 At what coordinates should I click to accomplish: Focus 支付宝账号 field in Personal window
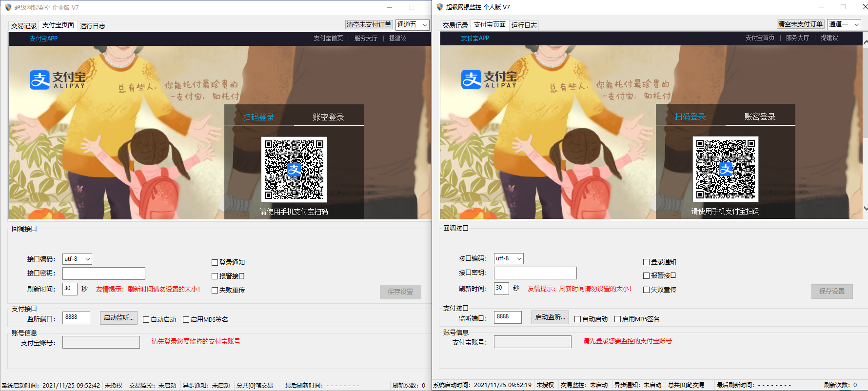coord(533,342)
